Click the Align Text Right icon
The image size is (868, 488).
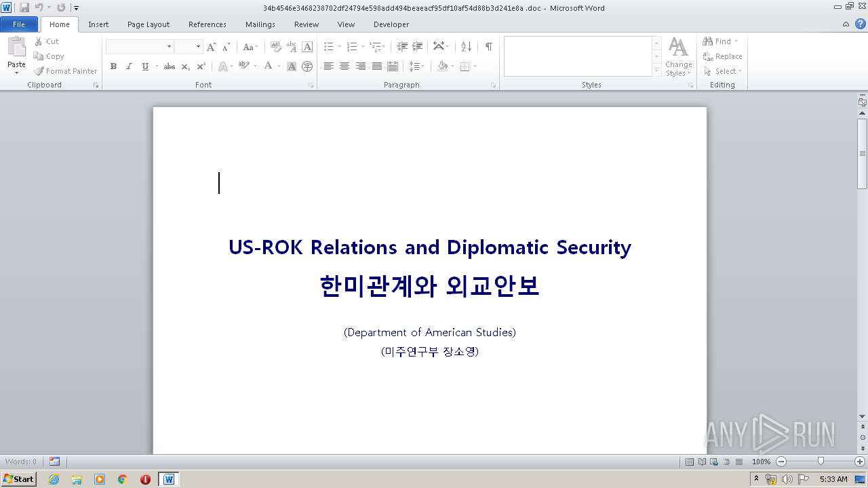click(361, 66)
